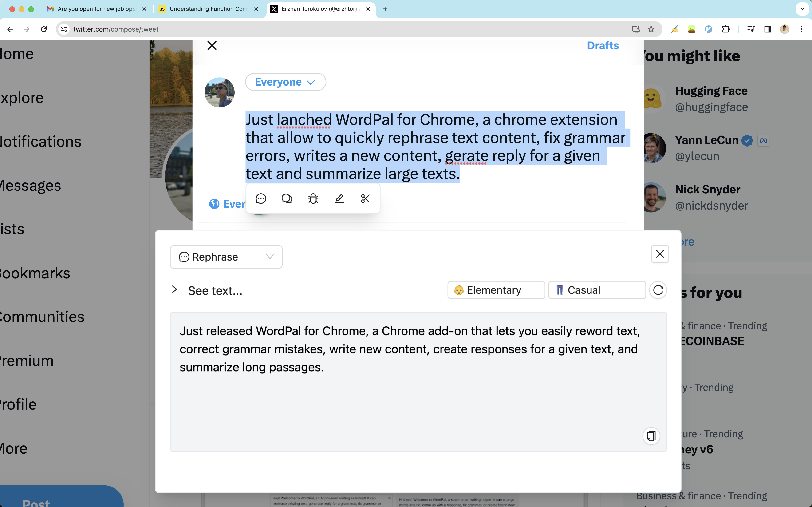The width and height of the screenshot is (812, 507).
Task: Click inside the rephrased text output box
Action: 418,382
